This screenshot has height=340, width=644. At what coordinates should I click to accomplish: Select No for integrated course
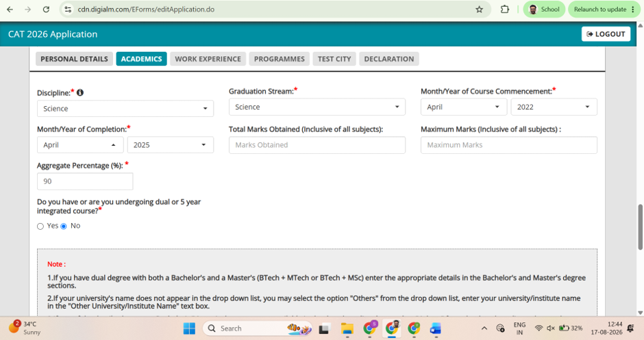(64, 226)
